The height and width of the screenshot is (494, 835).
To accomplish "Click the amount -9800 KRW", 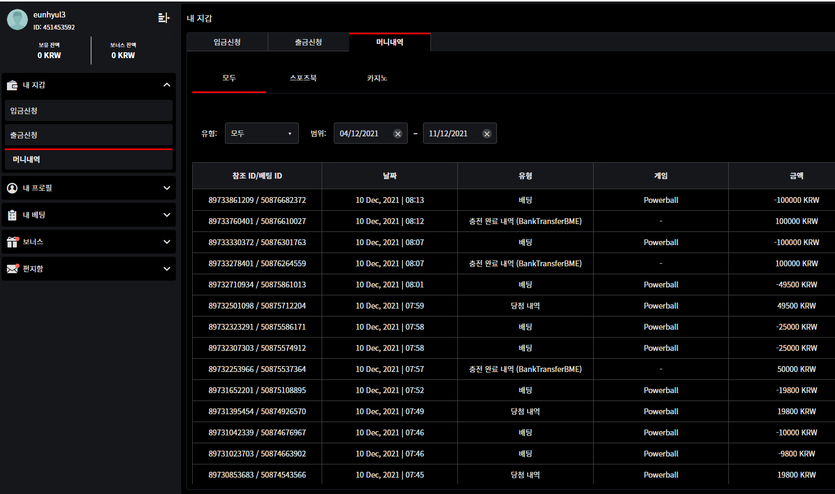I will pos(797,454).
